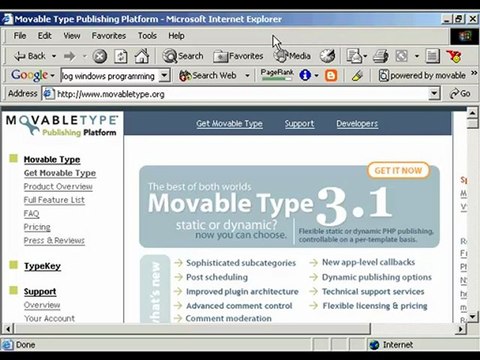Click the horizontal scrollbar right arrow
This screenshot has width=480, height=360.
pyautogui.click(x=460, y=329)
